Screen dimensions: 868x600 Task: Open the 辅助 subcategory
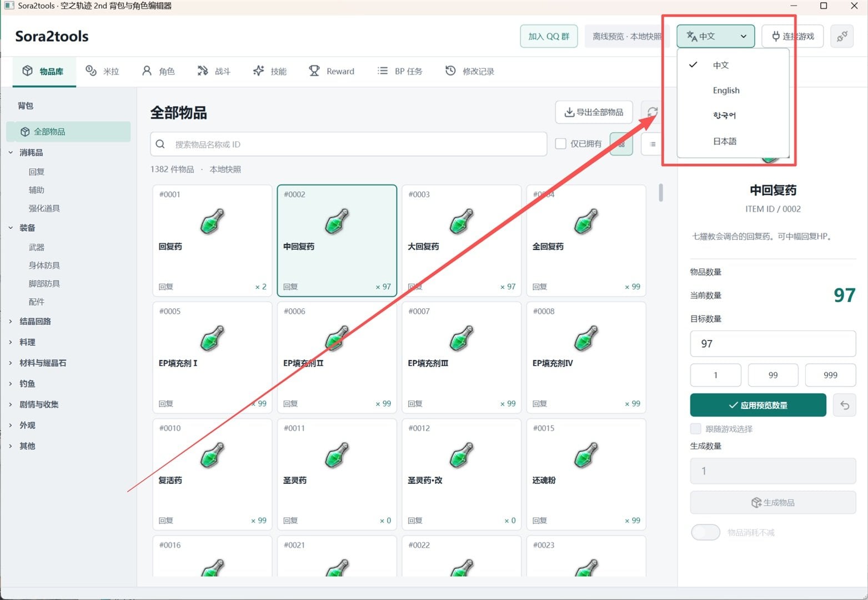(x=37, y=190)
